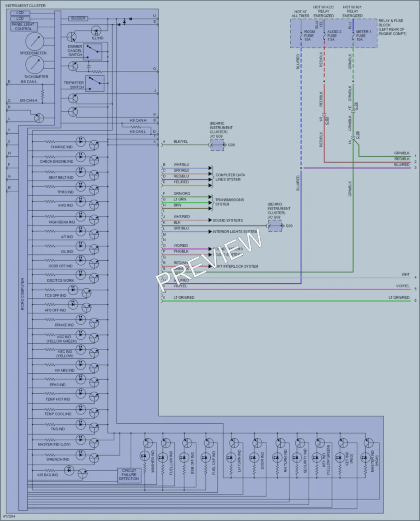Viewport: 420px width, 521px height.
Task: Click the LH TURN IND label
Action: (x=239, y=461)
